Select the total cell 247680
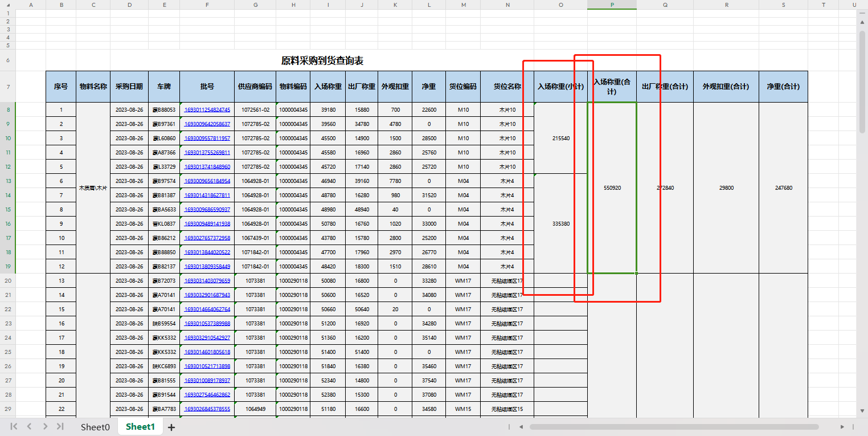Screen dimensions: 868x436 [783, 188]
